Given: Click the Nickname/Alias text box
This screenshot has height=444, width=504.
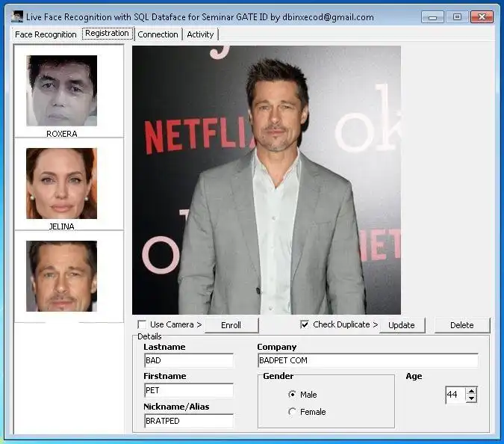Looking at the screenshot, I should 188,421.
